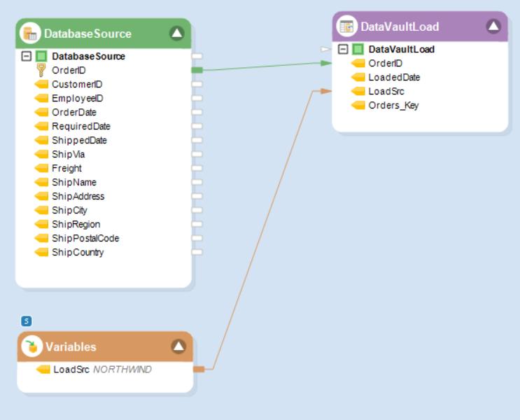Click the green square icon beside DatabaseSource node
Viewport: 520px width, 420px height.
pyautogui.click(x=41, y=56)
